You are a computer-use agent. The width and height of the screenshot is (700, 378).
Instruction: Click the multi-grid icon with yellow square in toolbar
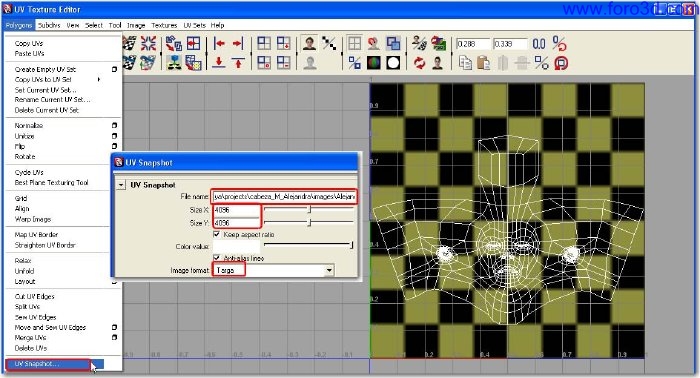tap(194, 63)
